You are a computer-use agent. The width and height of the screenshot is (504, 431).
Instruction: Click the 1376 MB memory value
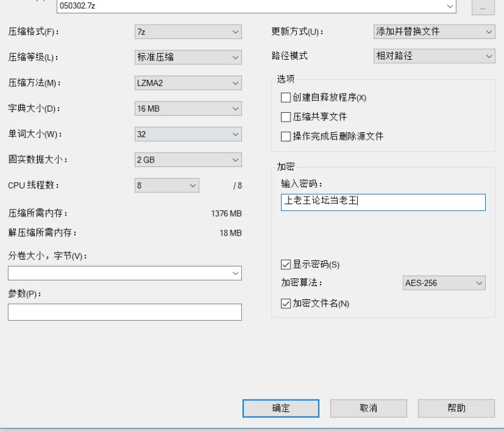pyautogui.click(x=226, y=214)
